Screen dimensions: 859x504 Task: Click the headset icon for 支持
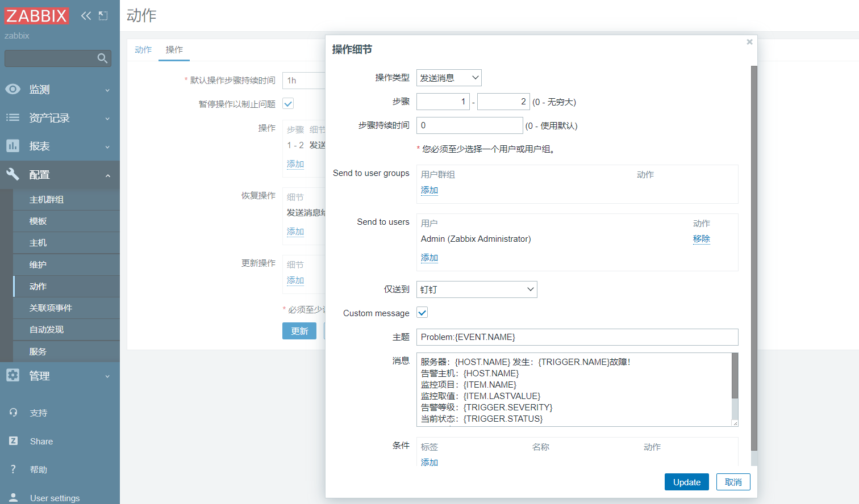pyautogui.click(x=13, y=413)
